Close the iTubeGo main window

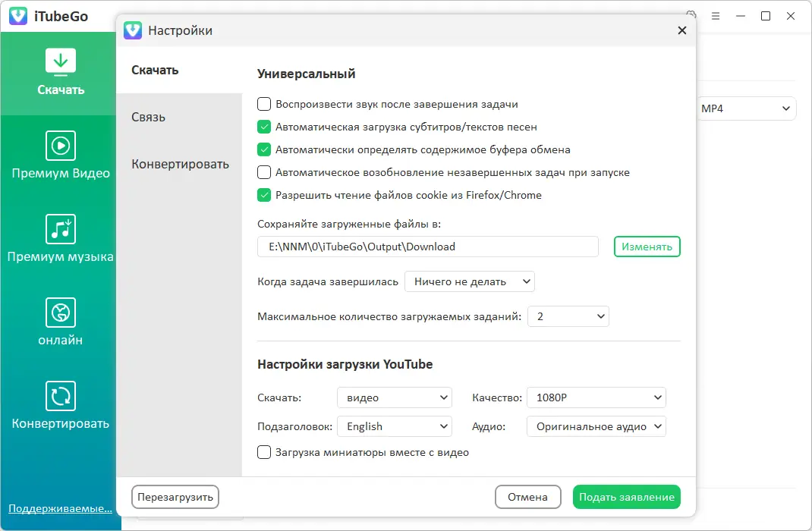[790, 16]
